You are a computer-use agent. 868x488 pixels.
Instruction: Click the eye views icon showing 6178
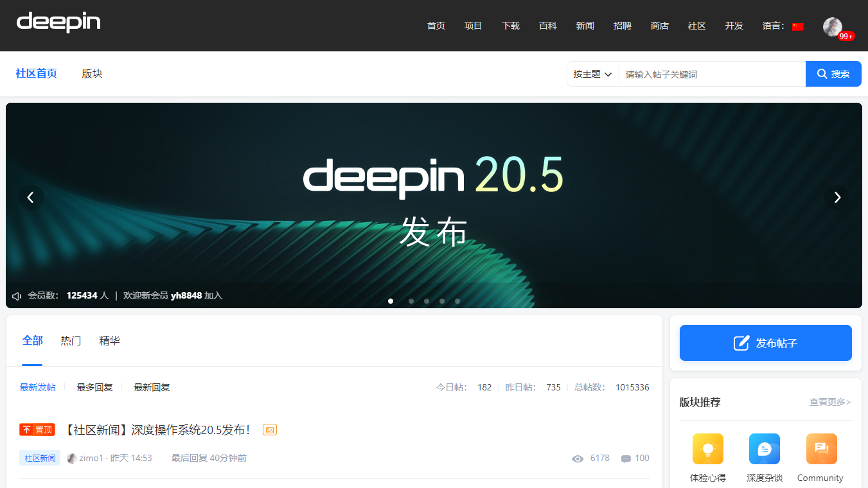(578, 458)
